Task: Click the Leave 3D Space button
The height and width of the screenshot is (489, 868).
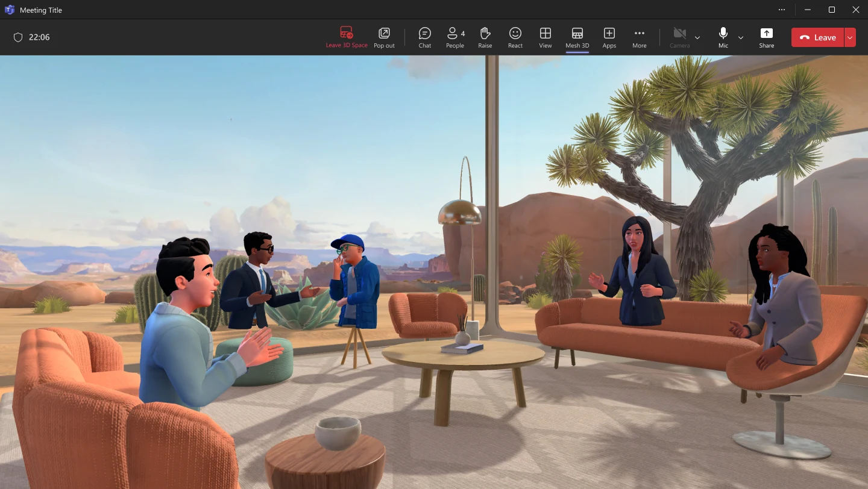Action: coord(347,37)
